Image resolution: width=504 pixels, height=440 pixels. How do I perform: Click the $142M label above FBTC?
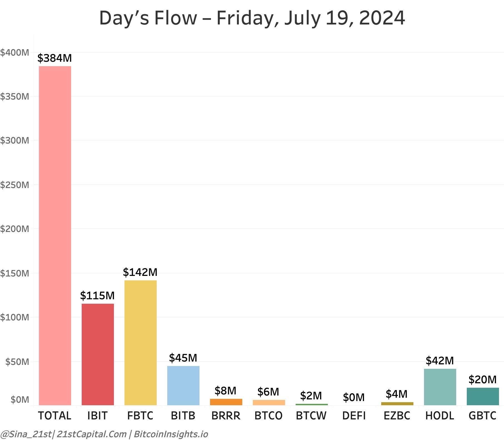click(x=140, y=272)
